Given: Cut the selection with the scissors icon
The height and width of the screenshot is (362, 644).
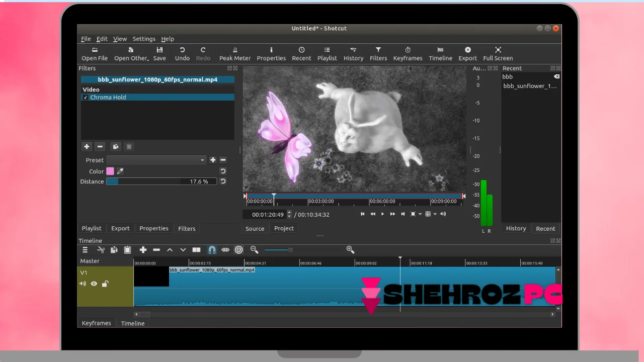Looking at the screenshot, I should pyautogui.click(x=101, y=250).
